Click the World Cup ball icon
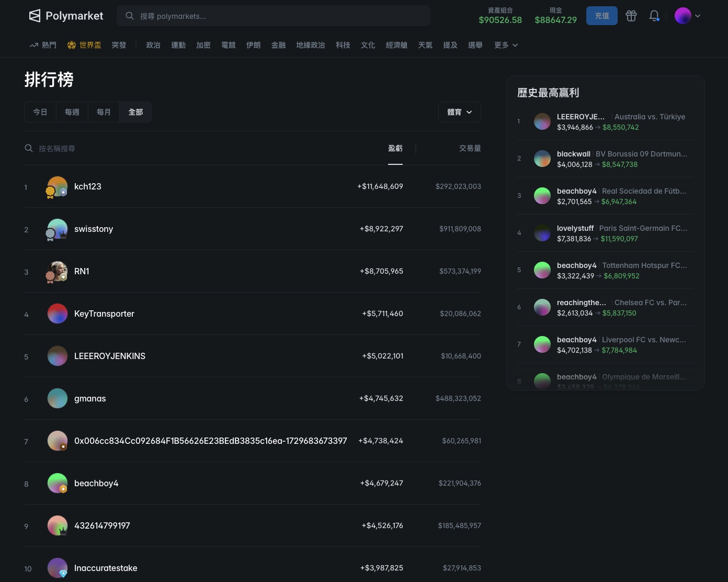This screenshot has width=728, height=582. 72,45
